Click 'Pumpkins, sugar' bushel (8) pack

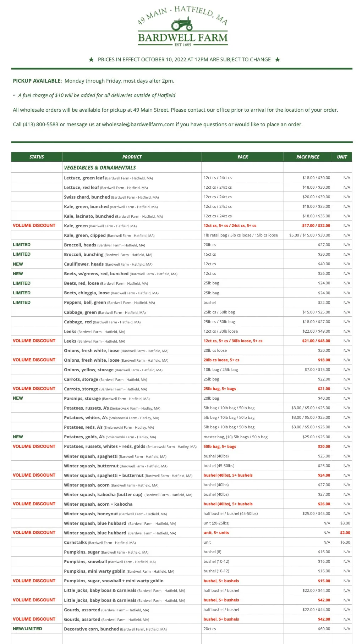[212, 552]
